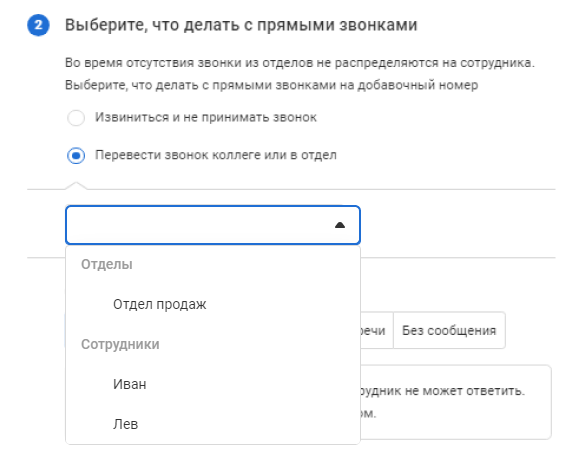Click the message text box about an unavailable employee
The image size is (583, 459).
[455, 402]
